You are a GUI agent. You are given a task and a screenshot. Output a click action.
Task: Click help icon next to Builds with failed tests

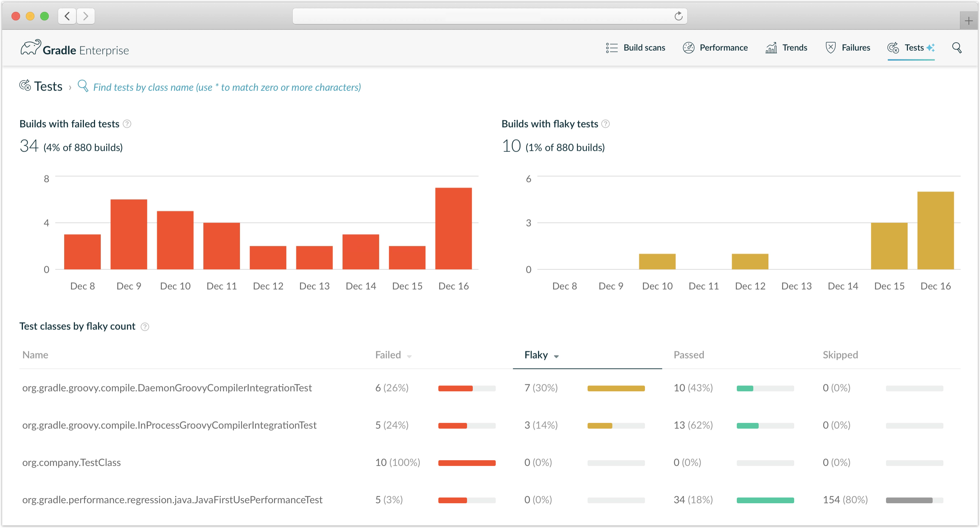pos(127,124)
